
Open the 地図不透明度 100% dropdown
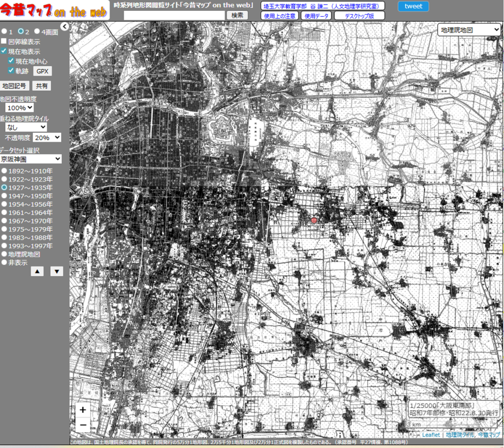click(20, 108)
